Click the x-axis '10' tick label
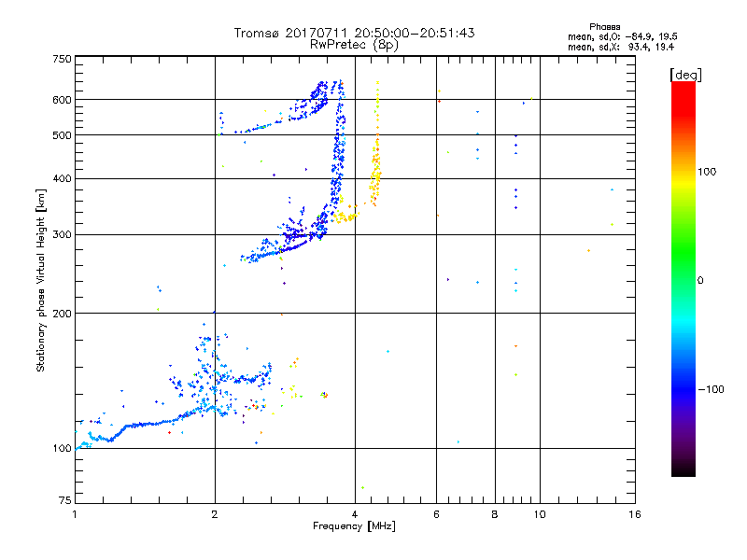Viewport: 747px width, 560px height. point(540,514)
